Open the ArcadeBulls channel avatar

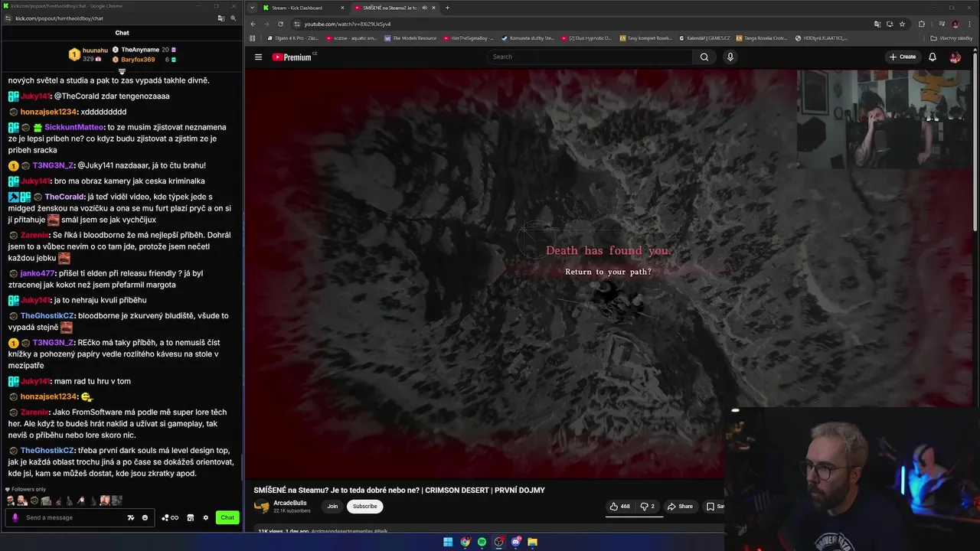(262, 506)
